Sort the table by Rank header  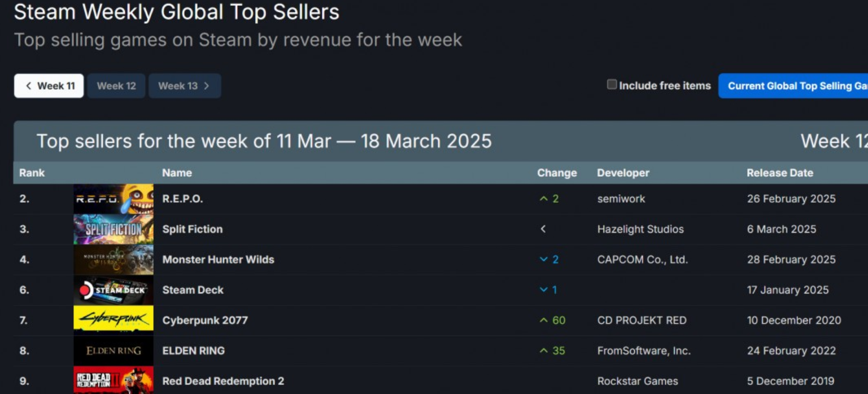click(x=32, y=173)
